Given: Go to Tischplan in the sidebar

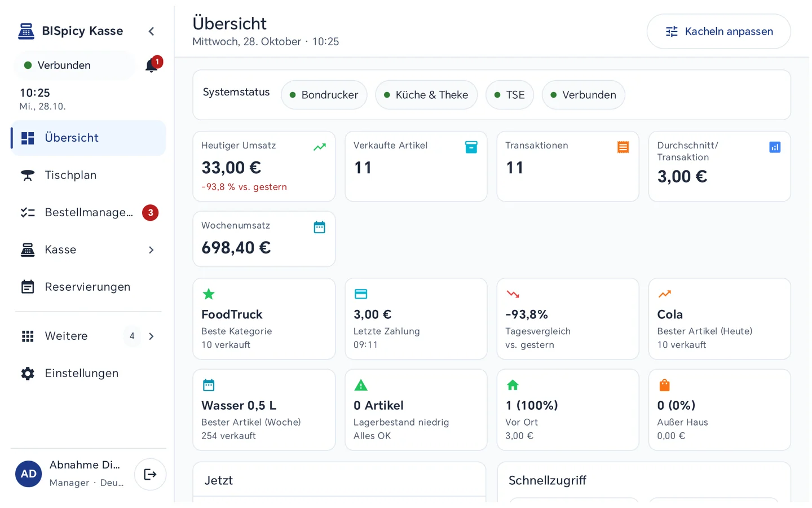Looking at the screenshot, I should 89,175.
